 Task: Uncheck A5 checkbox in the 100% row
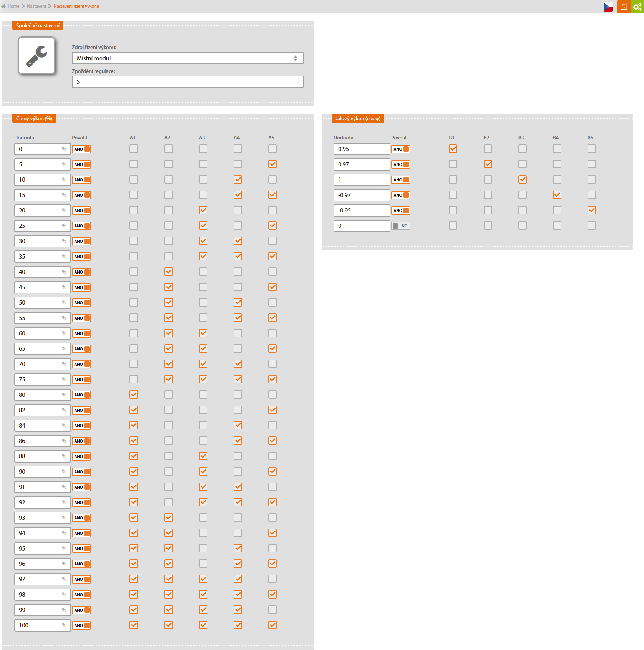pos(272,625)
